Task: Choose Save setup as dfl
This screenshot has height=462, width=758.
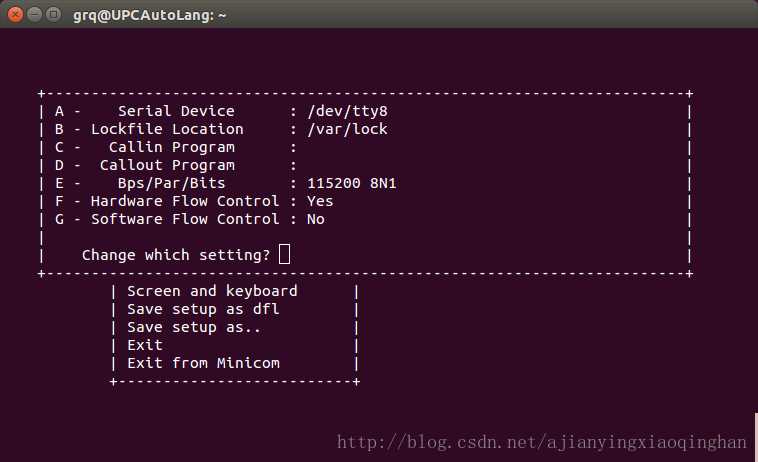Action: click(203, 309)
